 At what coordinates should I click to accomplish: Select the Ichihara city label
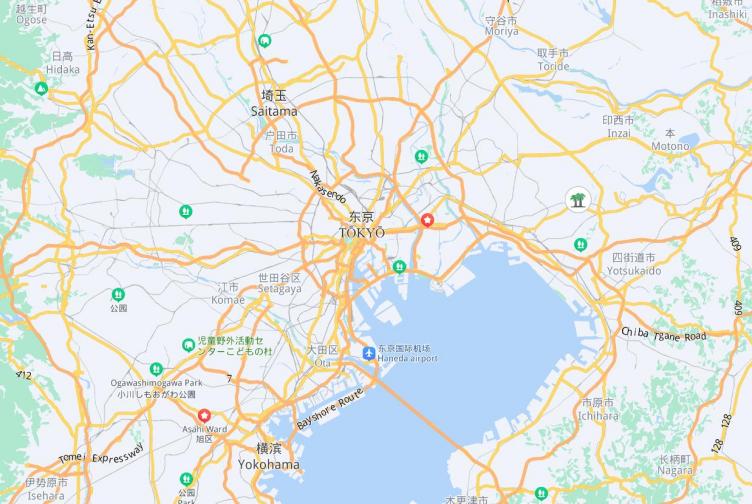pos(598,416)
